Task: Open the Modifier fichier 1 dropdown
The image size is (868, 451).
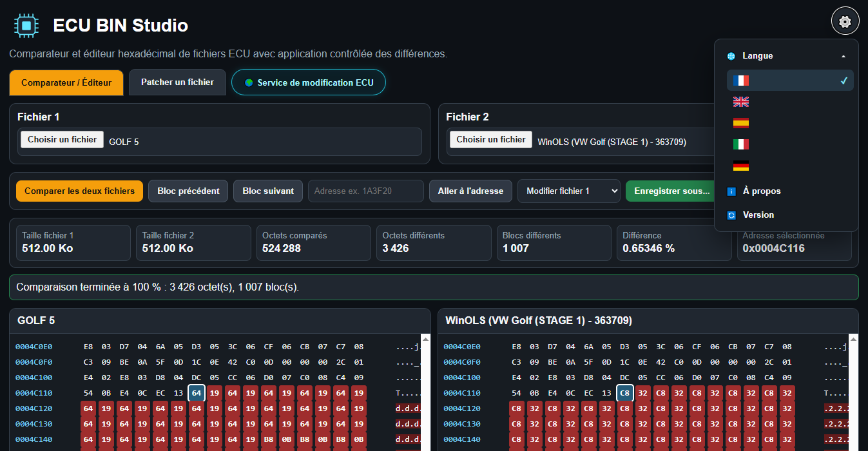Action: (x=568, y=191)
